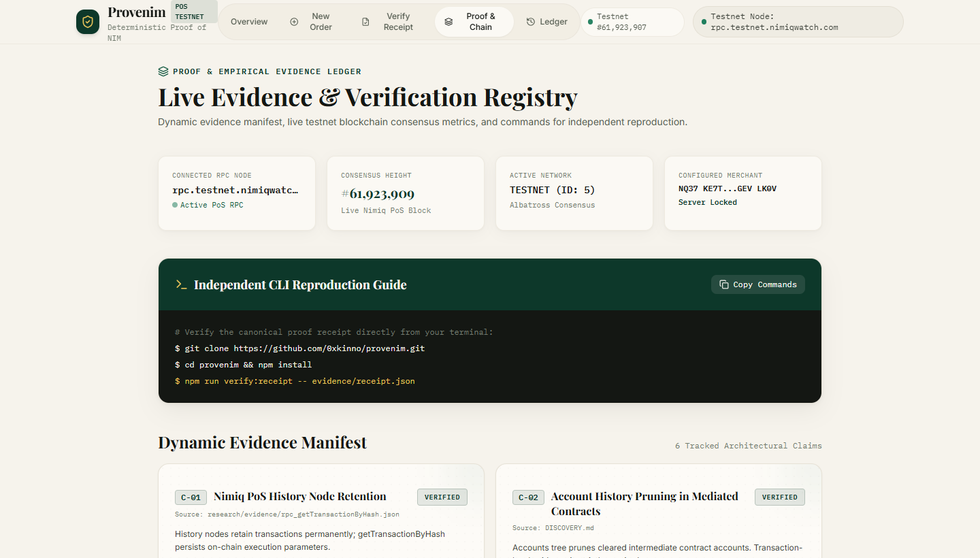Click '6 Tracked Architectural Claims' text
The image size is (980, 558).
point(749,446)
